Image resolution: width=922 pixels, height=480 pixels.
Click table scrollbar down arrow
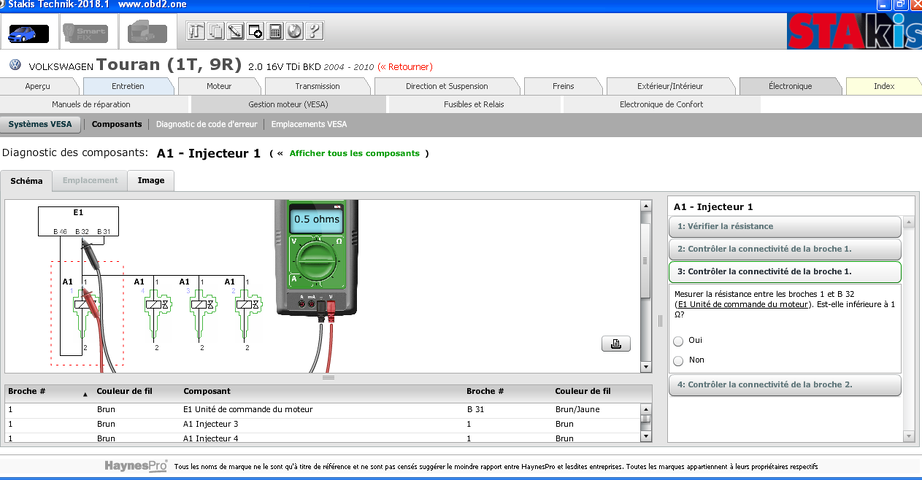point(646,436)
